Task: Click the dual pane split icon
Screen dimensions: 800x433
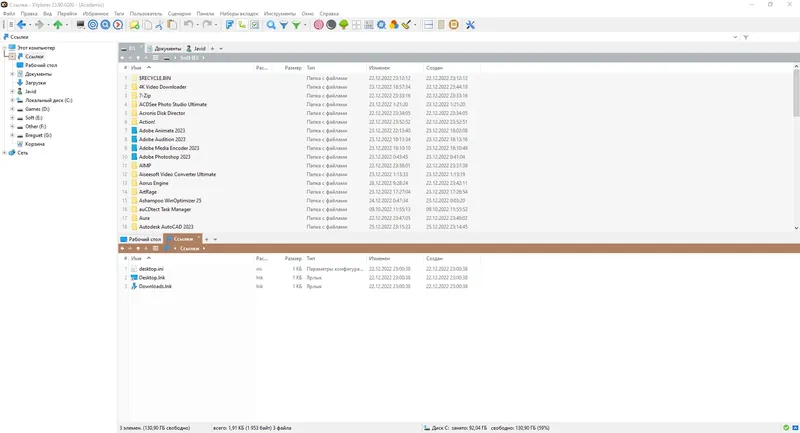Action: pos(429,24)
